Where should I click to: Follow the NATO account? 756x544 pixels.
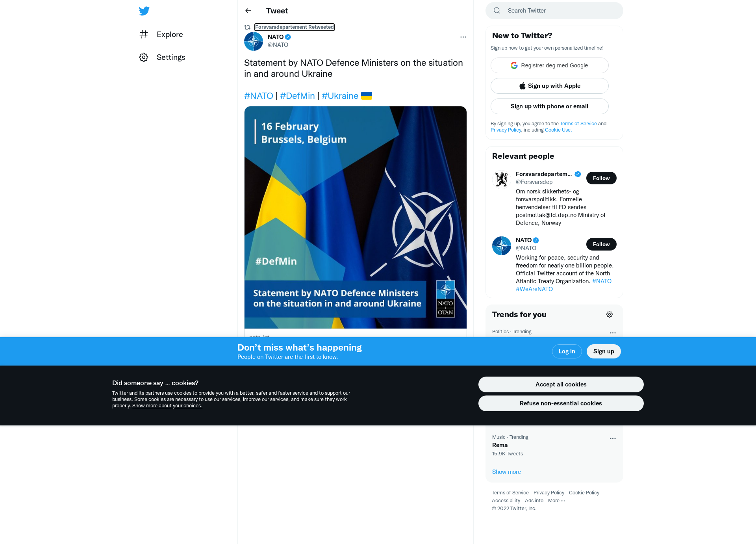(601, 244)
